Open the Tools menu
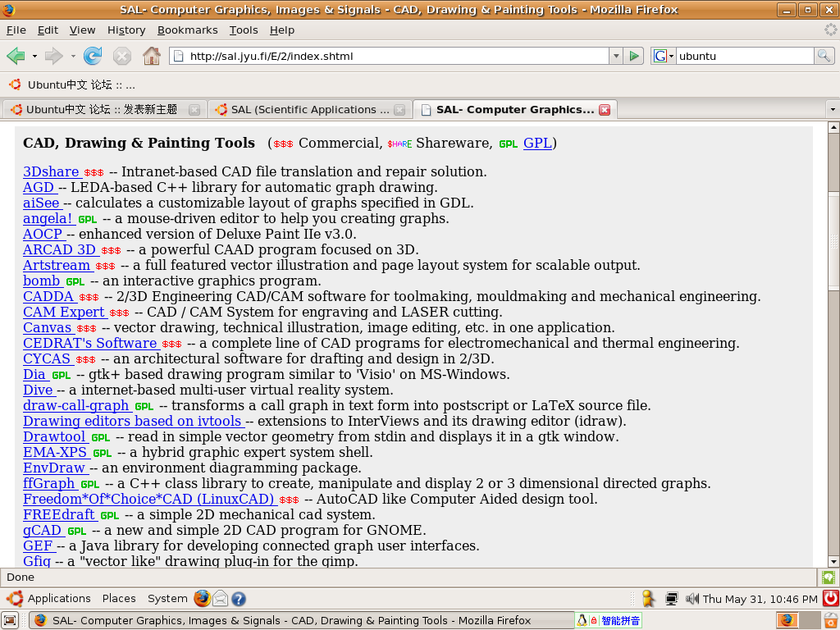 pyautogui.click(x=244, y=30)
